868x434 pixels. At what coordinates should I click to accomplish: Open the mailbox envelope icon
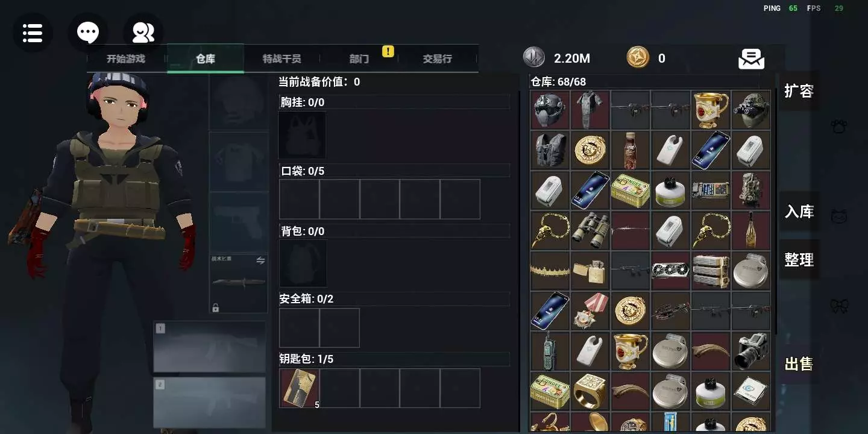[751, 58]
